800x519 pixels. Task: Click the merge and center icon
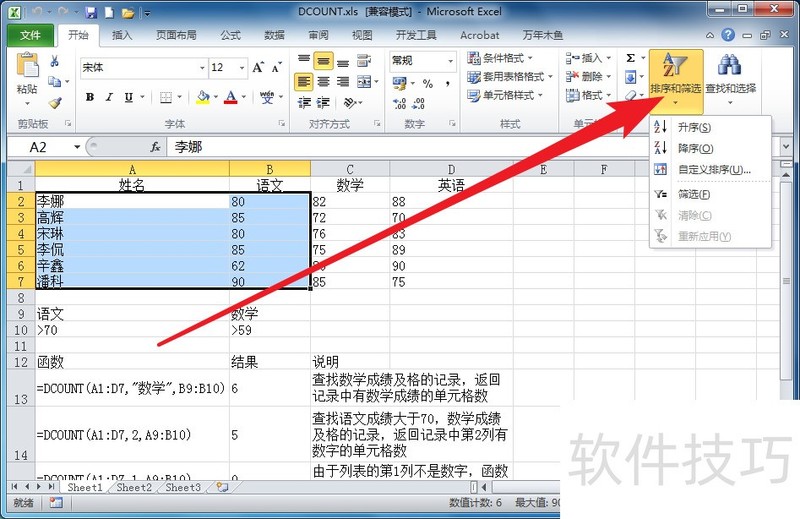(x=364, y=82)
